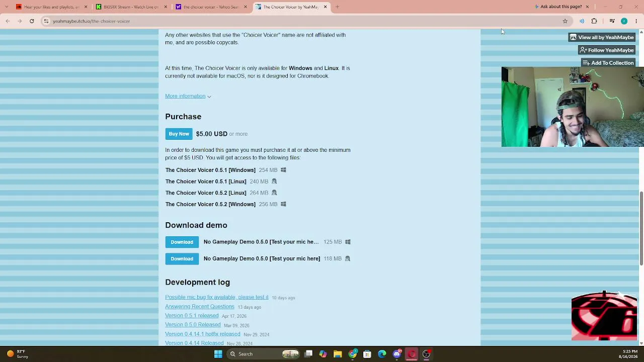This screenshot has width=644, height=362.
Task: Click the webcam overlay thumbnail
Action: pos(573,107)
